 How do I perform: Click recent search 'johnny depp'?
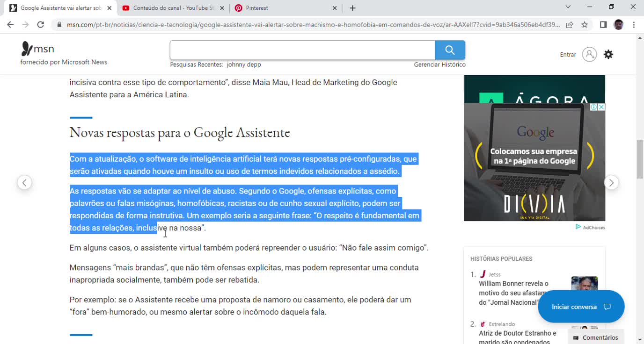pos(244,64)
